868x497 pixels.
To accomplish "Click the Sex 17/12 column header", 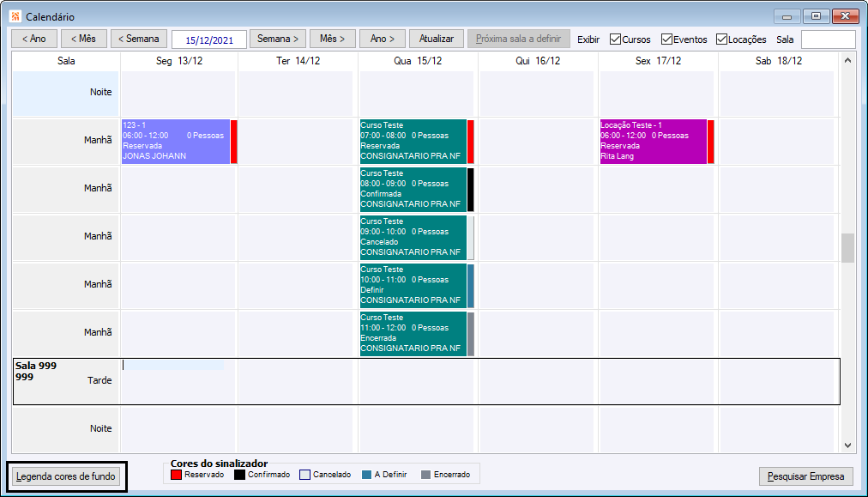I will point(658,61).
